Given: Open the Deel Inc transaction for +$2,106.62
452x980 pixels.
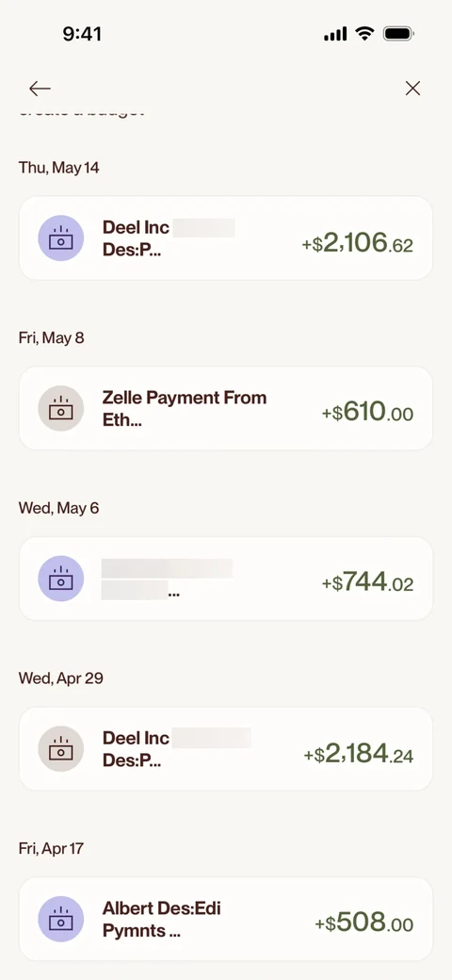Looking at the screenshot, I should coord(226,238).
